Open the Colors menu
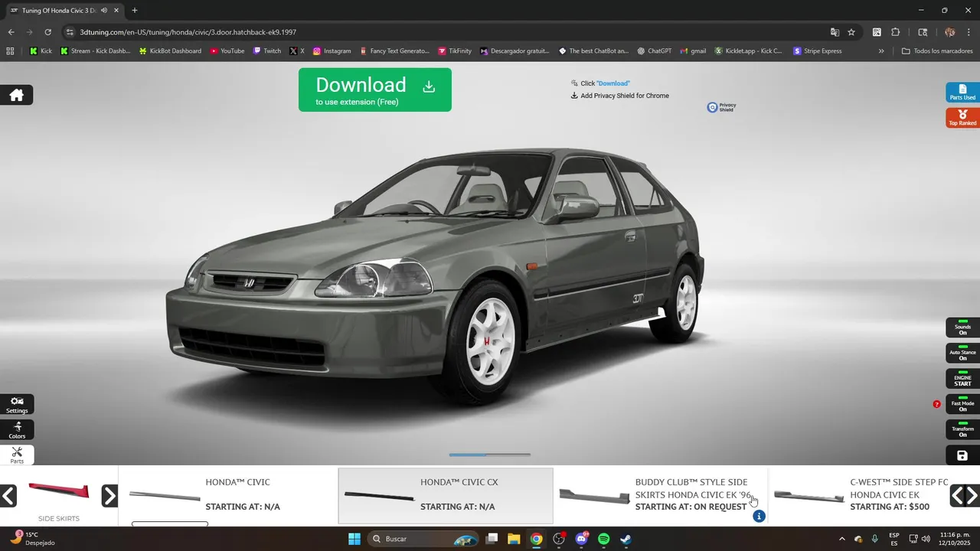This screenshot has height=551, width=980. [17, 430]
